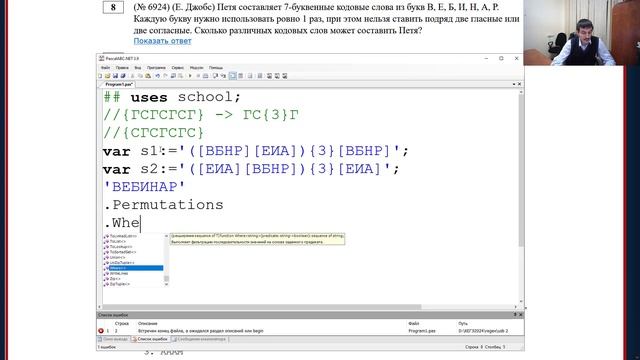The height and width of the screenshot is (360, 640).
Task: Click Copy toolbar icon
Action: [140, 76]
